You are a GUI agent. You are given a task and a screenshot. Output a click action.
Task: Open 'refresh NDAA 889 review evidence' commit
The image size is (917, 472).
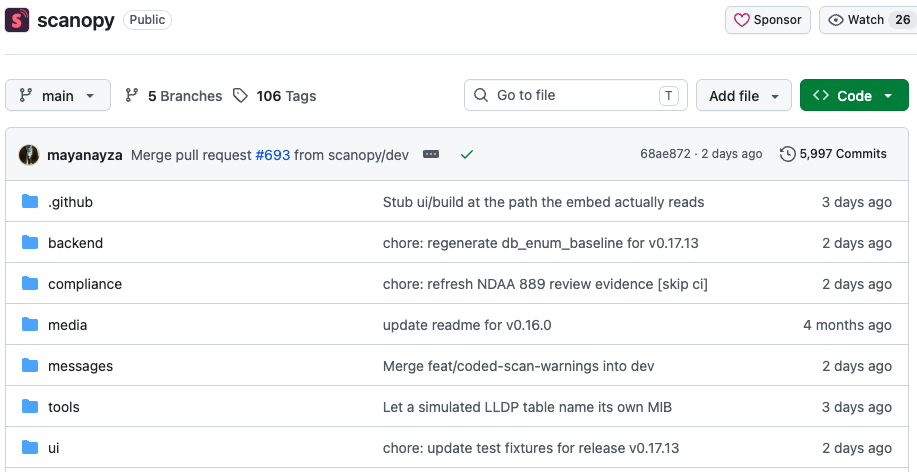(545, 284)
